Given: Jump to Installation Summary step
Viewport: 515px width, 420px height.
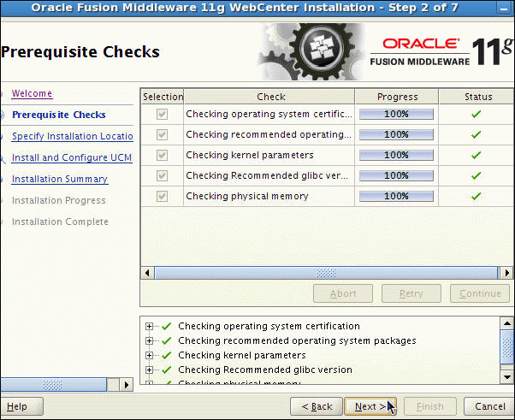Looking at the screenshot, I should coord(60,179).
